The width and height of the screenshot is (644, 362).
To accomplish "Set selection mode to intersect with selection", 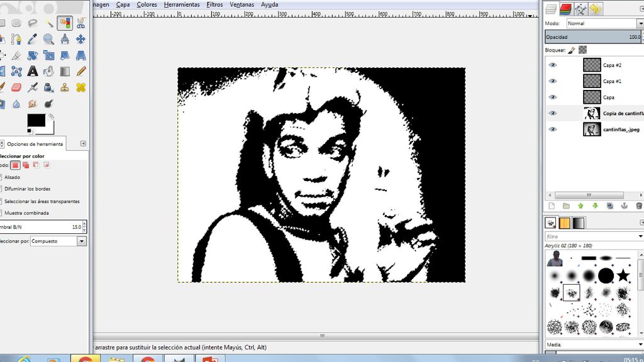I will tap(47, 165).
